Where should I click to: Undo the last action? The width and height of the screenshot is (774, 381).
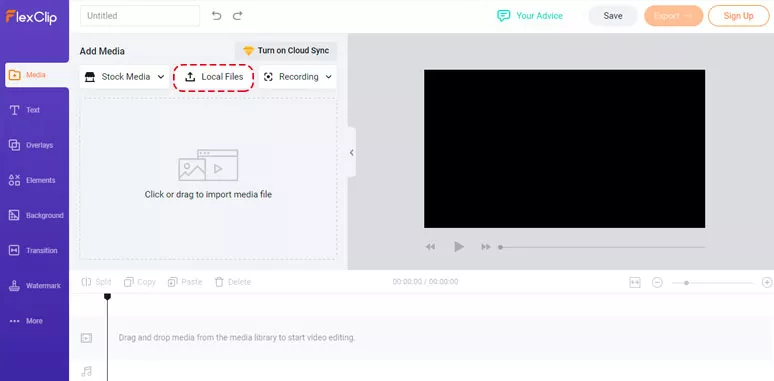coord(216,16)
